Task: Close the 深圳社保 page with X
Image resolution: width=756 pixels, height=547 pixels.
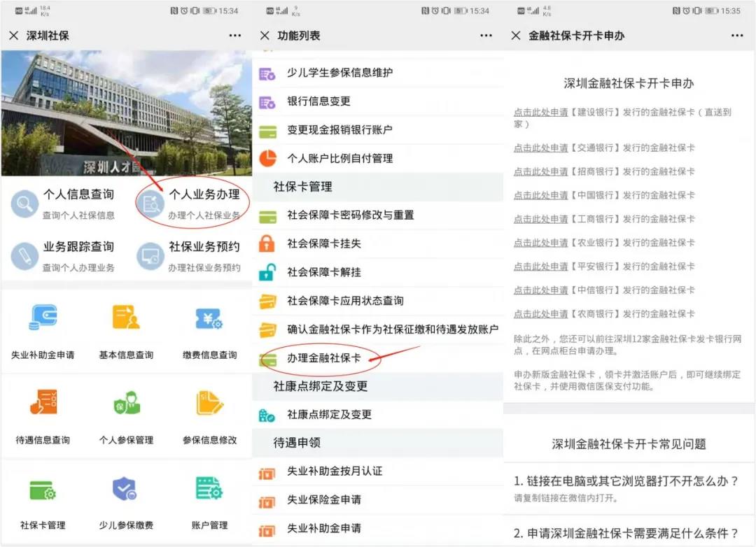Action: coord(14,36)
